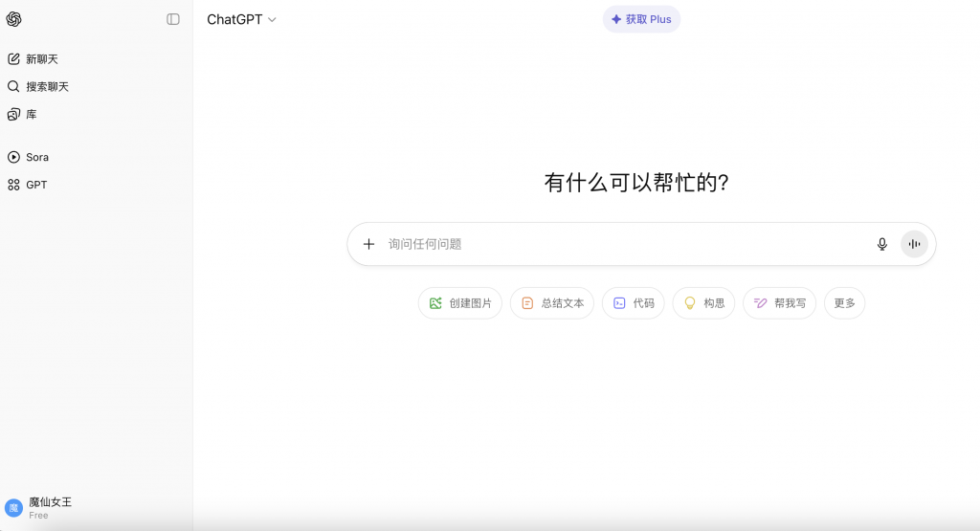Click the 获取 Plus upgrade button
The width and height of the screenshot is (980, 531).
coord(641,19)
